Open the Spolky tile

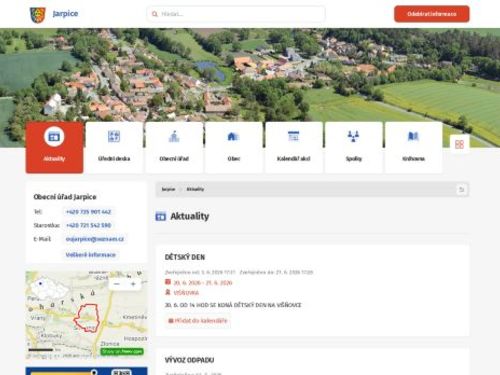(354, 147)
